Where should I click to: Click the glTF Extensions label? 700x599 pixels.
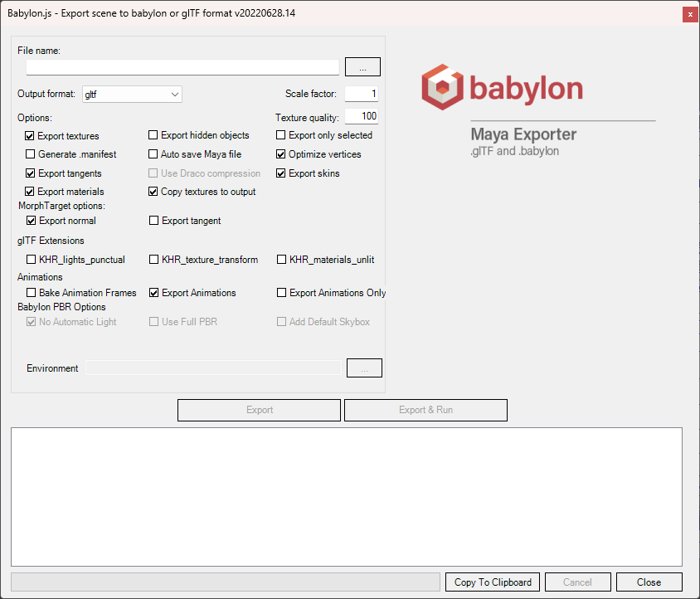[x=51, y=241]
